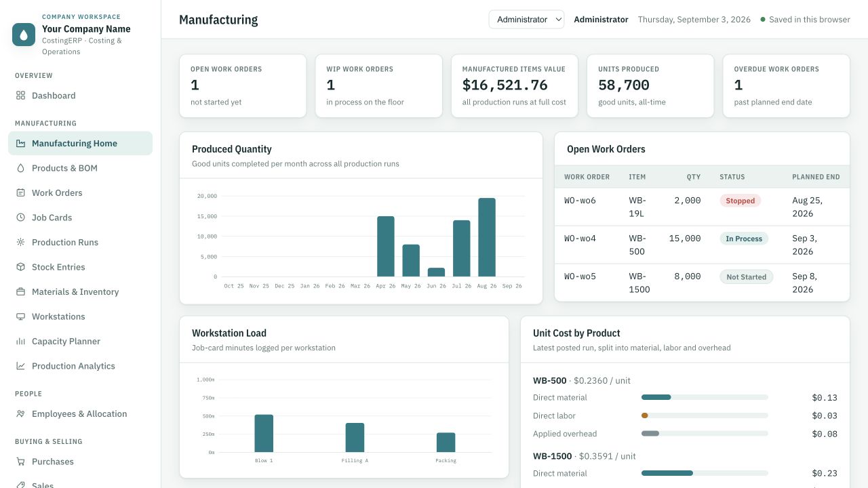Click the WIP Work Orders stat card
This screenshot has height=488, width=868.
378,86
